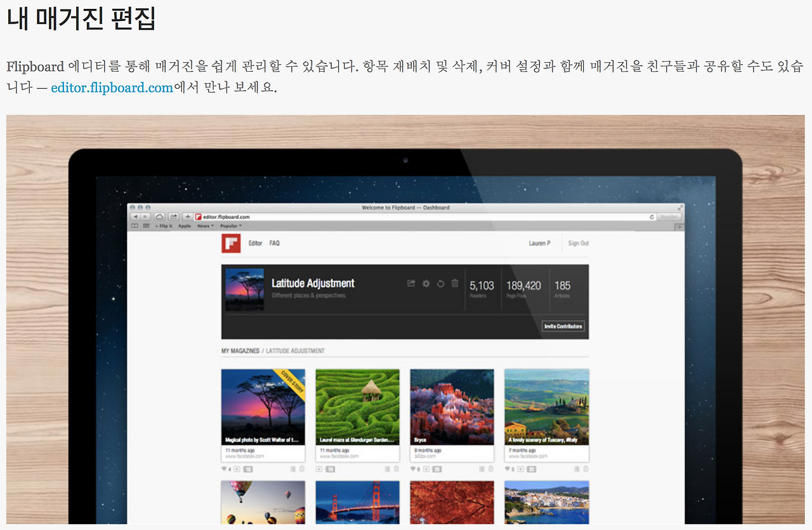Image resolution: width=812 pixels, height=530 pixels.
Task: Click the 189,420 Page Flips stat
Action: 523,289
